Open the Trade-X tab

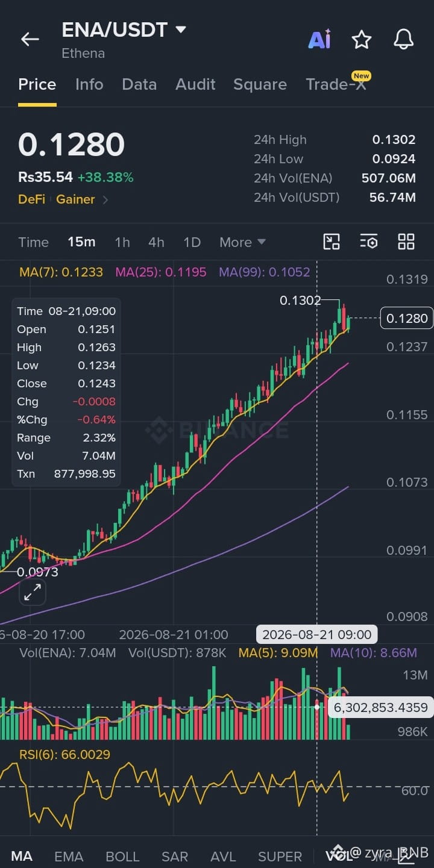point(336,84)
